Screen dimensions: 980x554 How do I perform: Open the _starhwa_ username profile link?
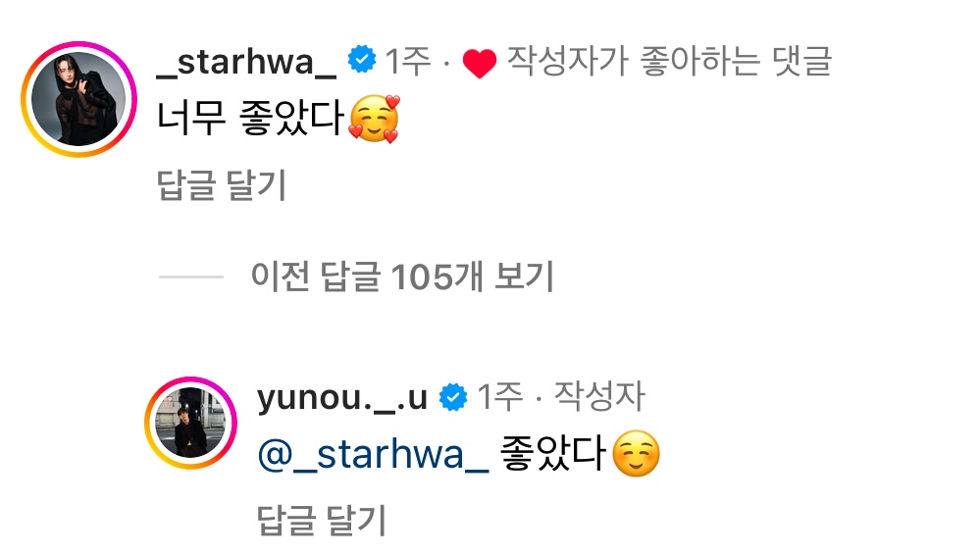pyautogui.click(x=245, y=62)
